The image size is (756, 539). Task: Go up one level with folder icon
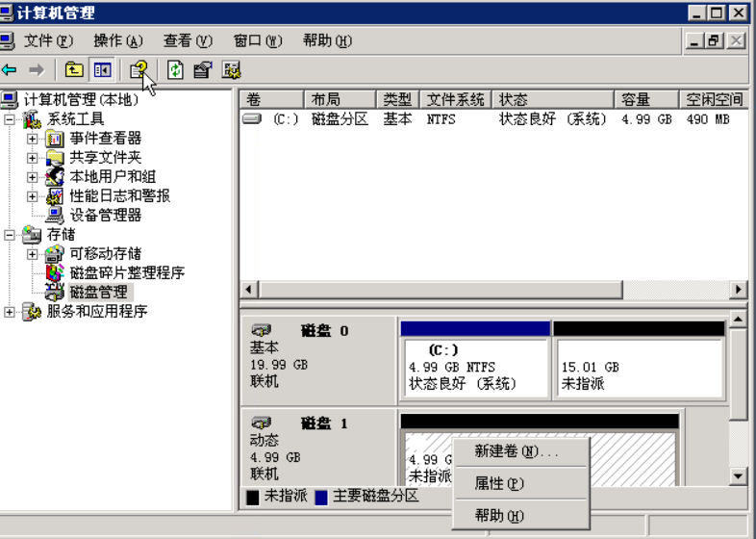pyautogui.click(x=74, y=70)
